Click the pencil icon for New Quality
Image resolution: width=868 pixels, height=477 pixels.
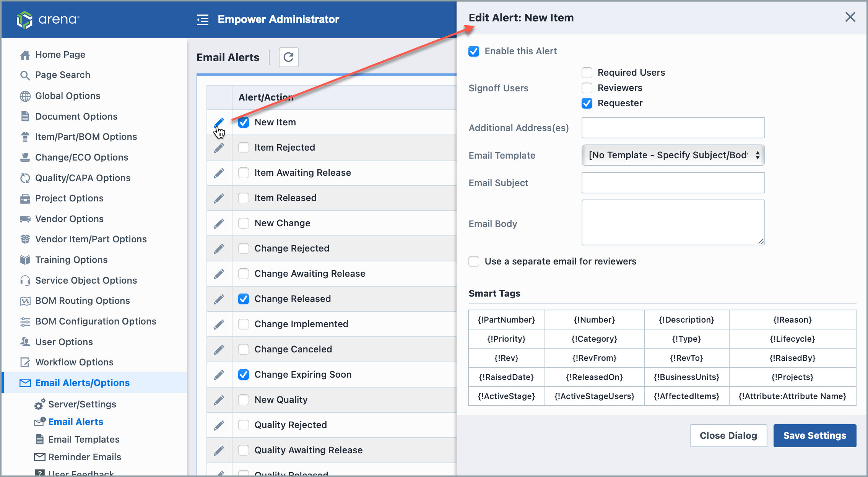(219, 400)
